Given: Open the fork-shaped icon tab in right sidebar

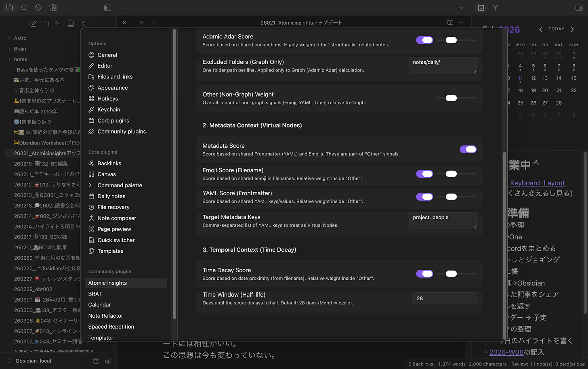Looking at the screenshot, I should pyautogui.click(x=496, y=8).
